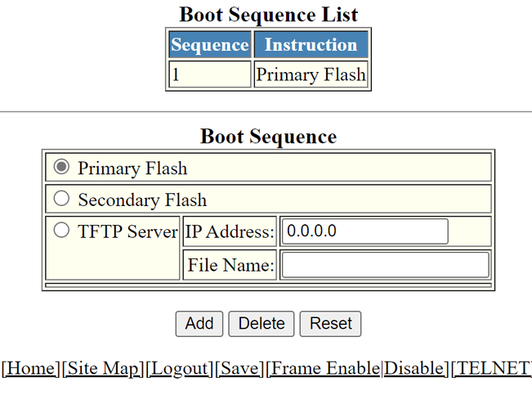
Task: Open the Home link
Action: pos(31,369)
